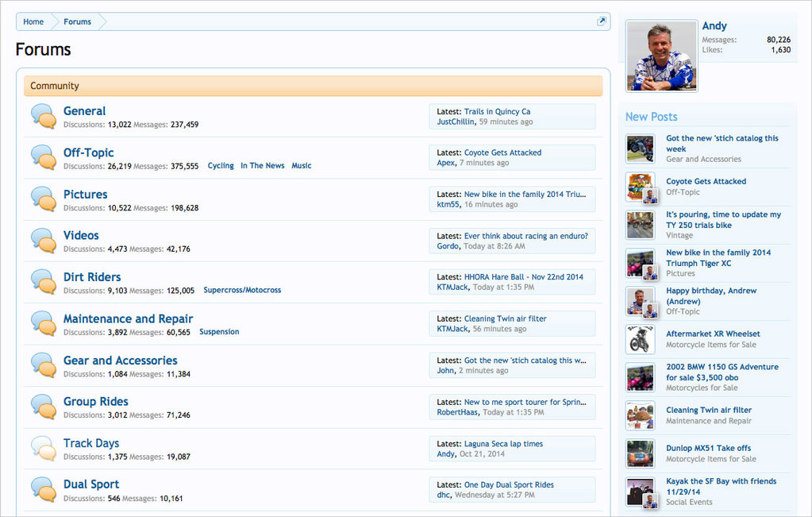This screenshot has height=517, width=812.
Task: Open the Supercross/Motocross sub-forum
Action: pos(242,291)
